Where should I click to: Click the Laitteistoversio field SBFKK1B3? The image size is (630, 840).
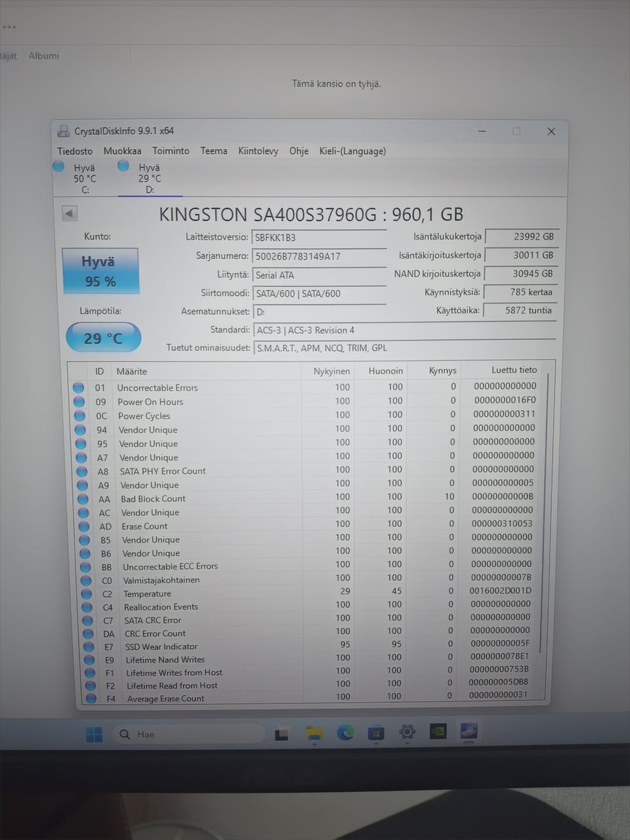[319, 238]
